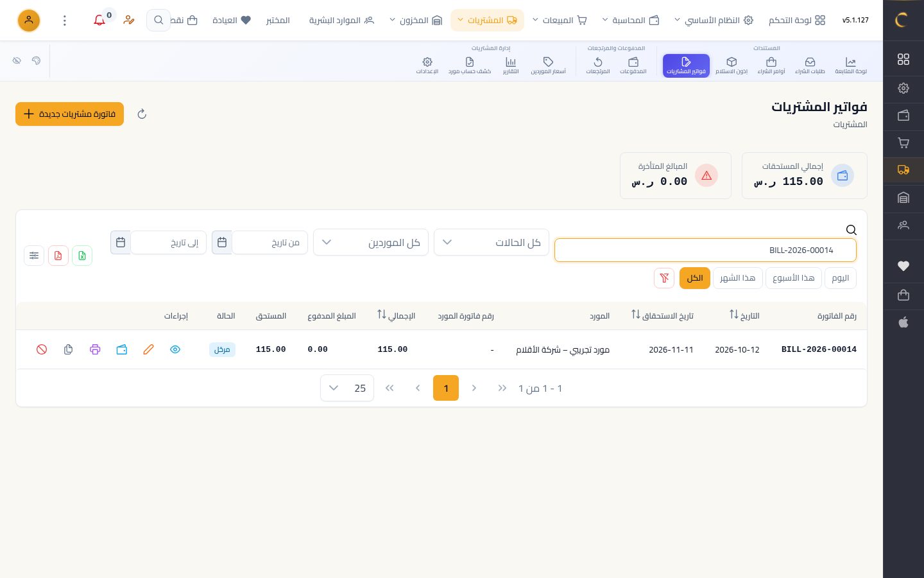Export the invoice list to Excel
Image resolution: width=924 pixels, height=578 pixels.
point(82,256)
